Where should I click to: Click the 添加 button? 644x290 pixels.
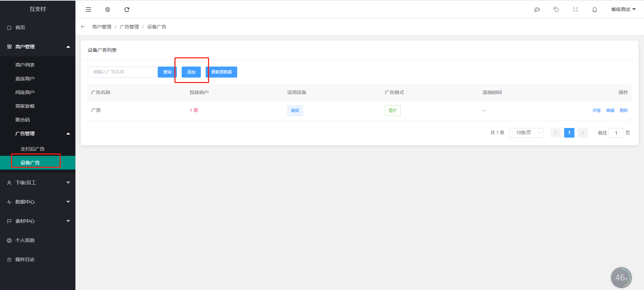[191, 72]
